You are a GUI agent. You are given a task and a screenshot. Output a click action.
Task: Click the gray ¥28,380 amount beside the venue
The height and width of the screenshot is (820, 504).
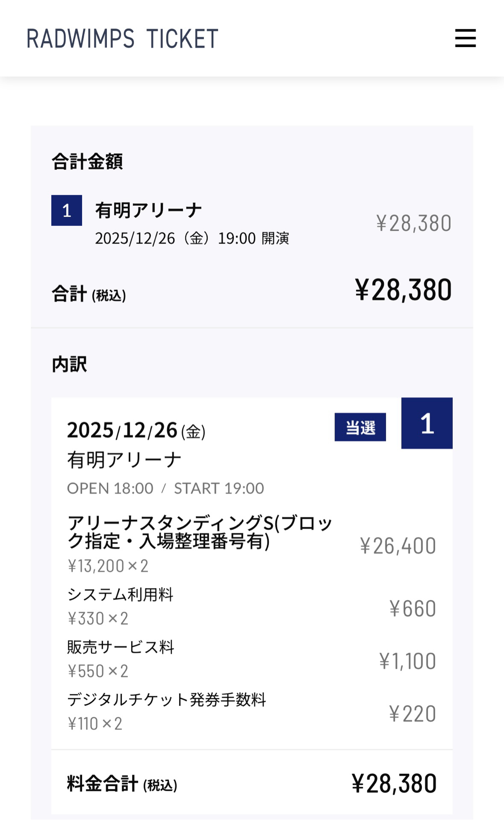click(413, 224)
